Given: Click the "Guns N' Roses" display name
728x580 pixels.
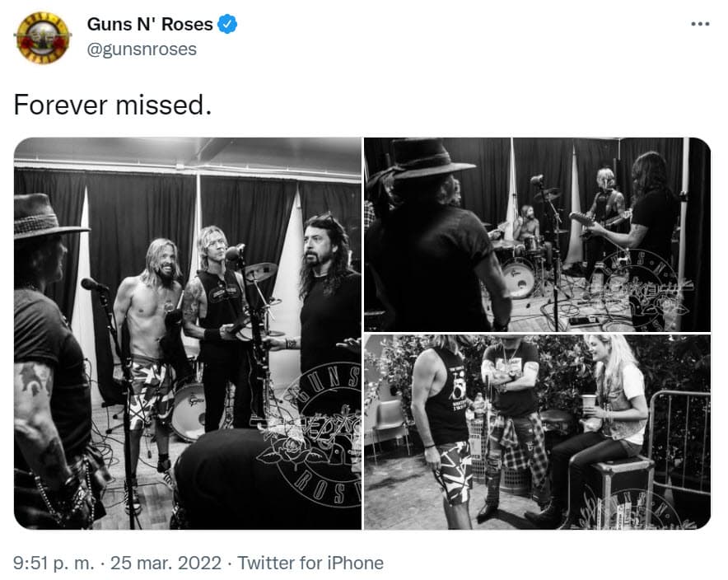Looking at the screenshot, I should 150,24.
